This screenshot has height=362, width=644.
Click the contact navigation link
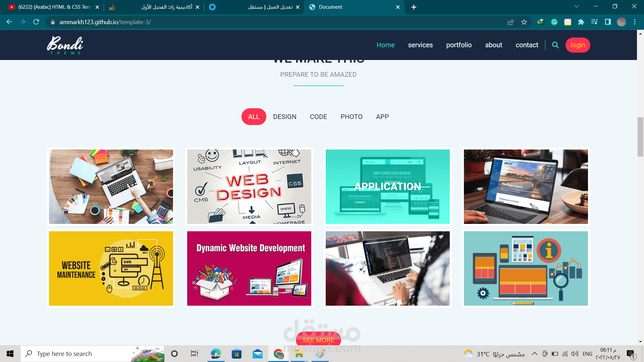527,45
